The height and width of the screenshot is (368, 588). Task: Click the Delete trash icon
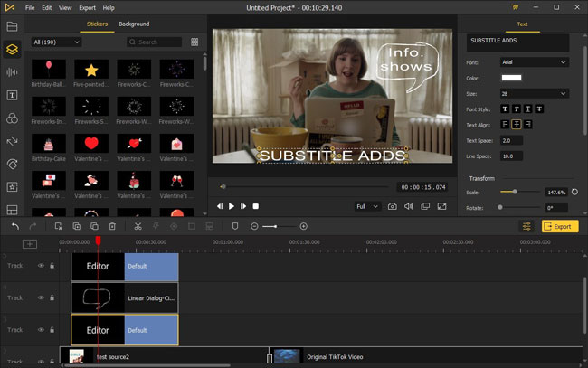click(112, 226)
